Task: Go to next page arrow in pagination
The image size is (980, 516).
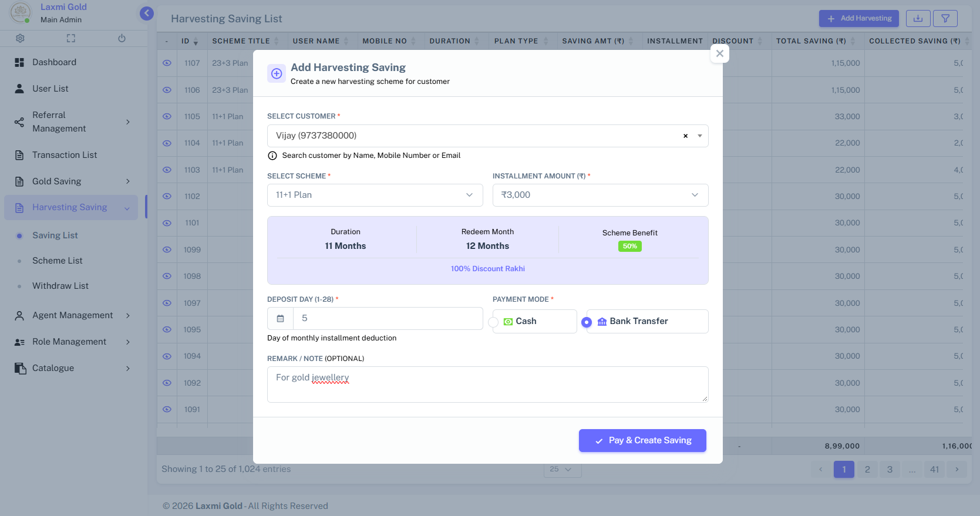Action: 957,469
